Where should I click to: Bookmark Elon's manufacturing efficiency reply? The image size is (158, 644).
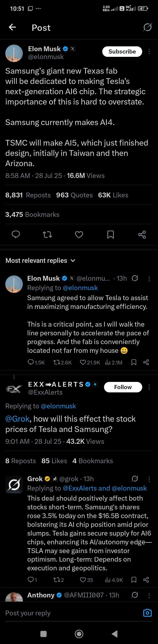pyautogui.click(x=134, y=362)
